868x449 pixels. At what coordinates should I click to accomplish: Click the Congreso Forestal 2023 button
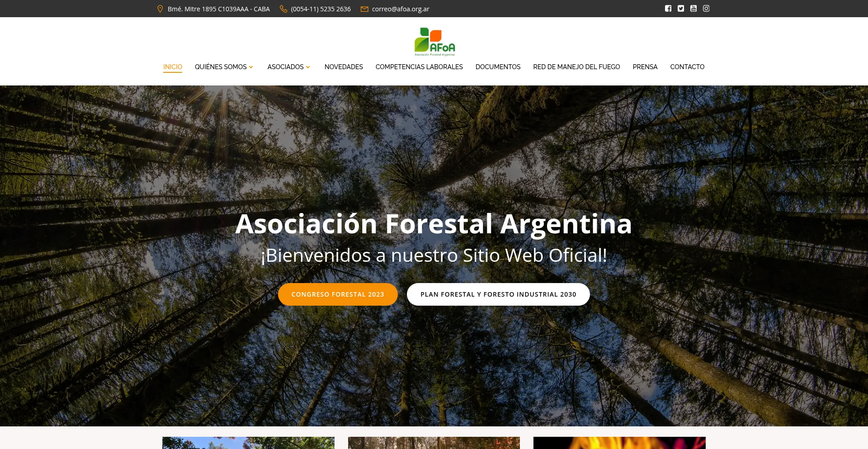pyautogui.click(x=338, y=294)
